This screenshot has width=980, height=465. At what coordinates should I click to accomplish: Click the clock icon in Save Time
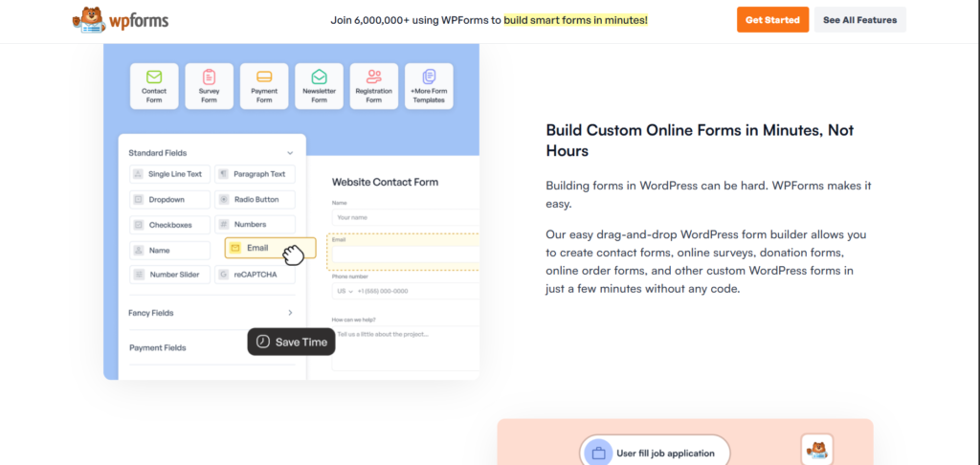pyautogui.click(x=263, y=342)
